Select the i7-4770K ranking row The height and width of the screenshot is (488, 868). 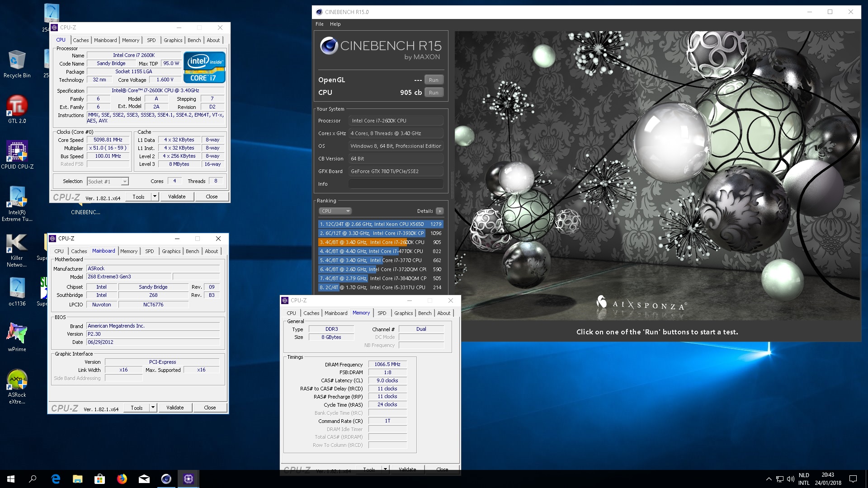[x=381, y=251]
